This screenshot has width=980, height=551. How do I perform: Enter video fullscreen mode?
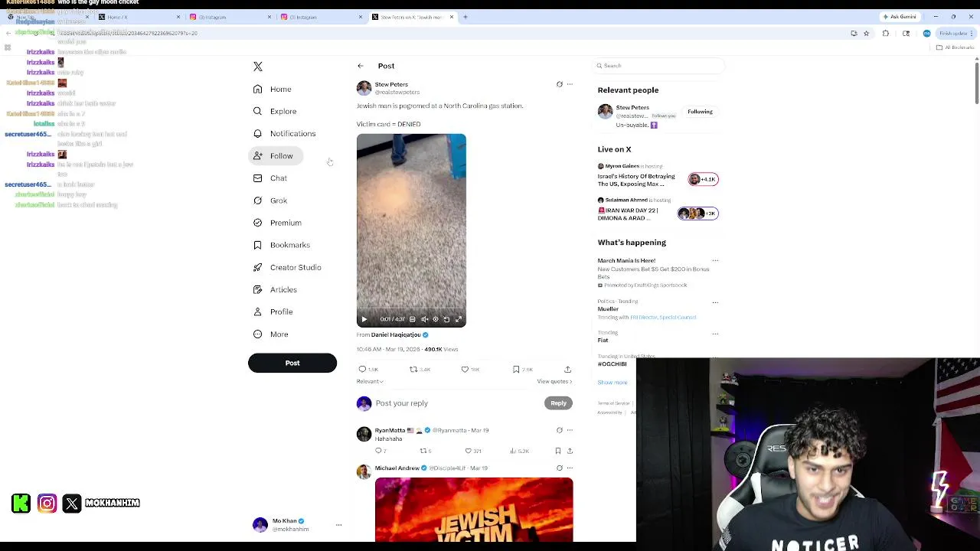459,319
